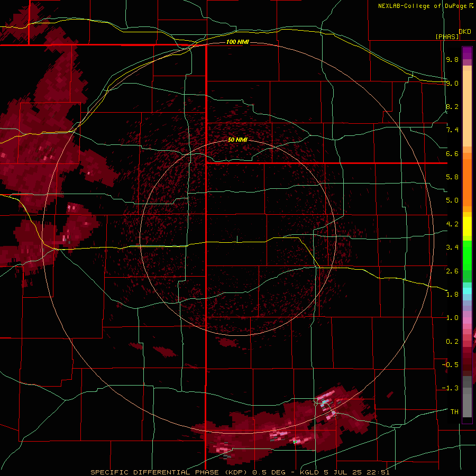The image size is (476, 476).
Task: Select the pink segment of the color bar
Action: [x=467, y=321]
